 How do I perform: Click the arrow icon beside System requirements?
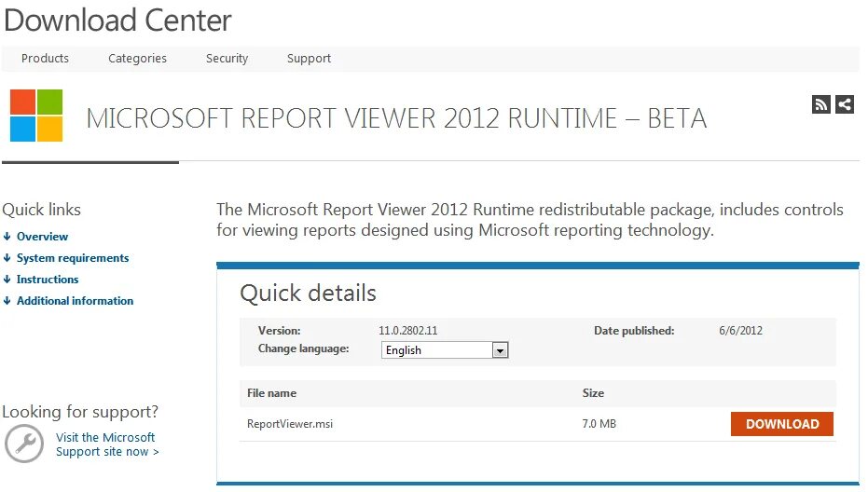(x=7, y=258)
